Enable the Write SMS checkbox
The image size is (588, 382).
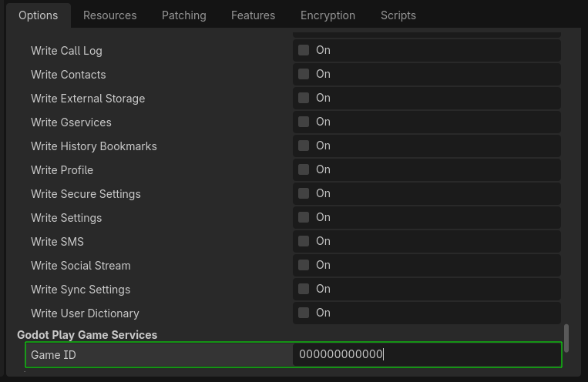point(304,241)
